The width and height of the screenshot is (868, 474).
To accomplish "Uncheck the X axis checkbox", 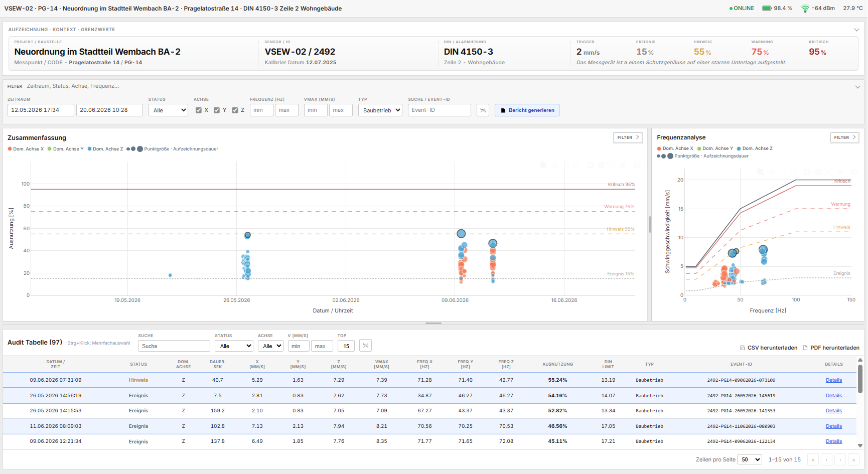I will pyautogui.click(x=199, y=110).
